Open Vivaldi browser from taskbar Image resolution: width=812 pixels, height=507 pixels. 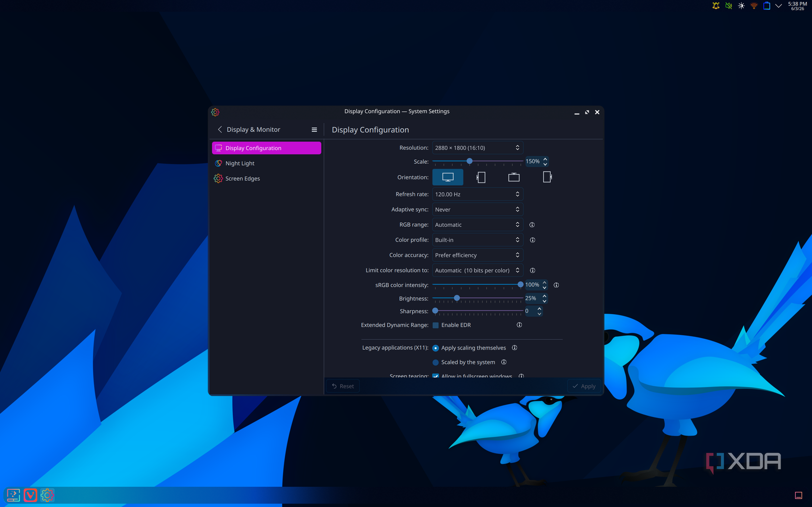31,495
